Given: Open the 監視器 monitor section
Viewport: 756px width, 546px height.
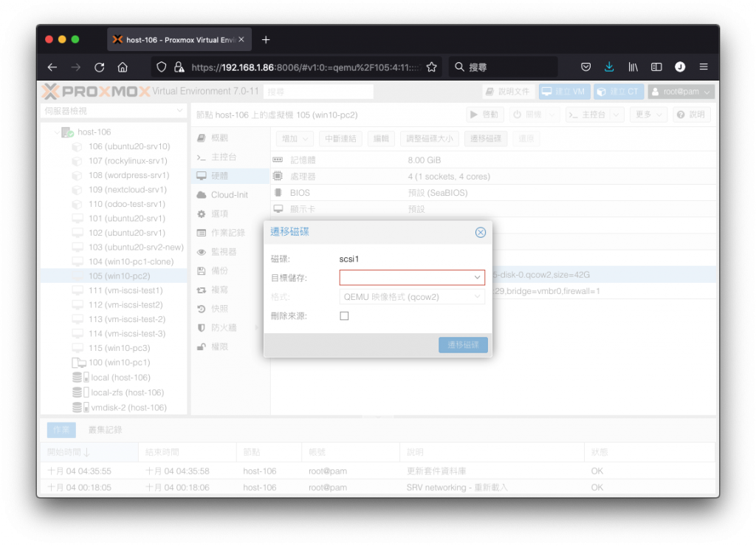Looking at the screenshot, I should pos(230,252).
